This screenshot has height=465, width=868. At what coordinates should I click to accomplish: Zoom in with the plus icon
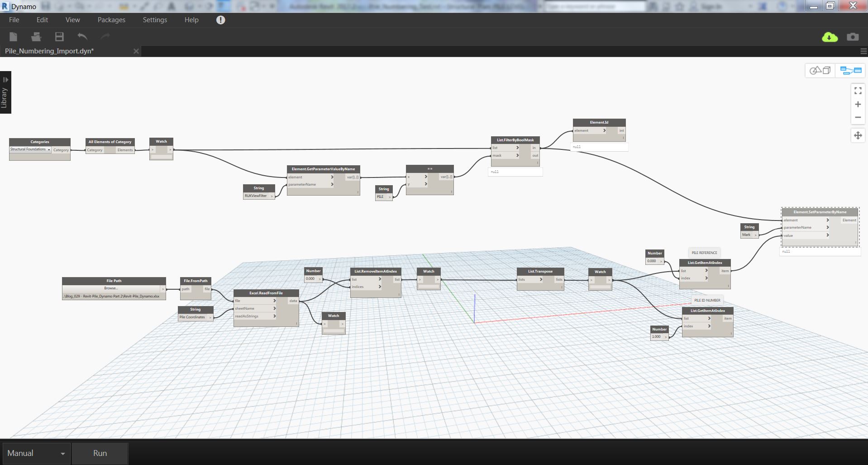click(x=858, y=104)
